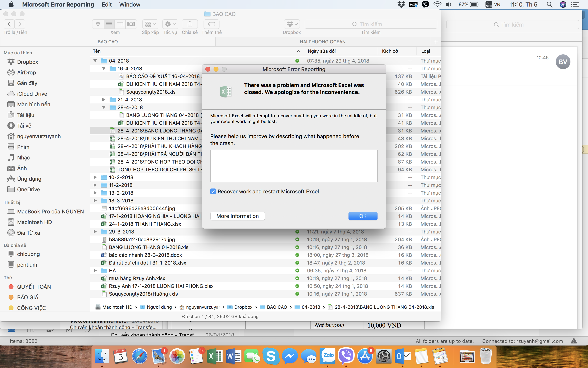Switch to the BAO CAO tab

pyautogui.click(x=108, y=42)
